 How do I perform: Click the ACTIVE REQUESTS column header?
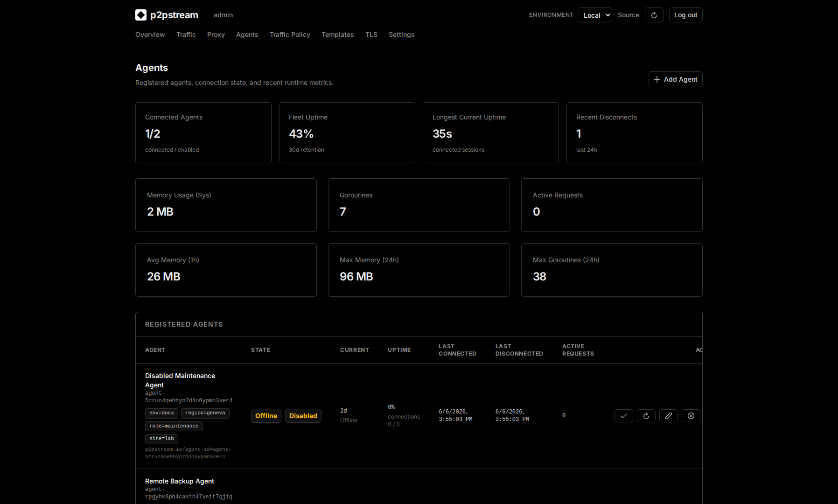click(x=578, y=350)
